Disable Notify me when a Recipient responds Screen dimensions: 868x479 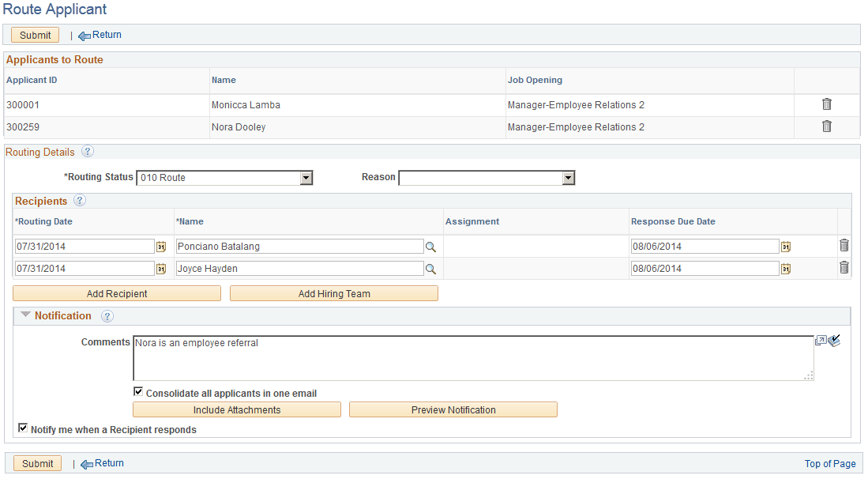(23, 428)
